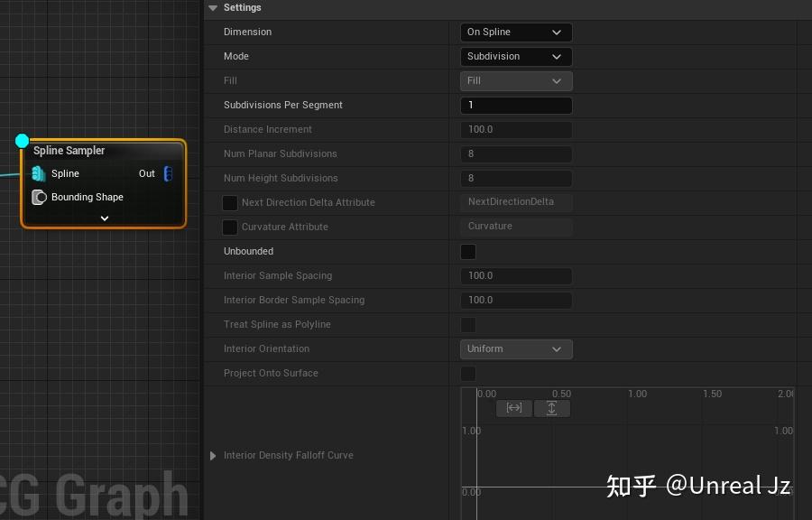Click the vertical fit icon in the curve editor
Viewport: 812px width, 520px height.
click(551, 408)
